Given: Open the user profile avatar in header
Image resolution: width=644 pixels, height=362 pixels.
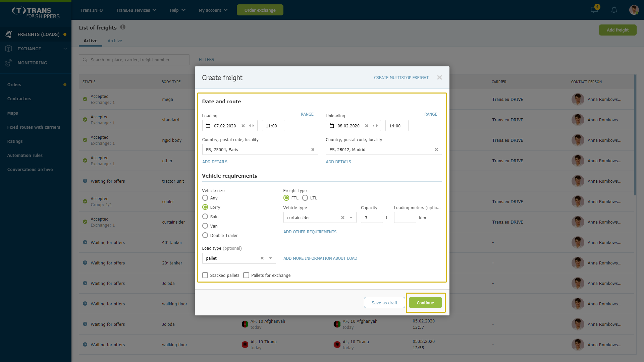Looking at the screenshot, I should [x=634, y=10].
